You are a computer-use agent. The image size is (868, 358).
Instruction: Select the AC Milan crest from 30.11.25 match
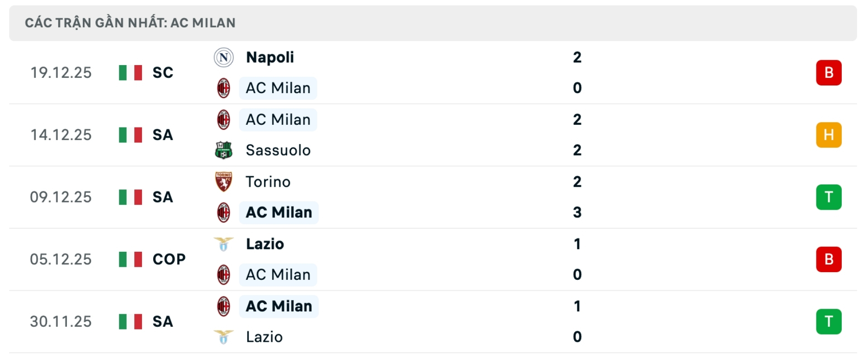pyautogui.click(x=224, y=306)
